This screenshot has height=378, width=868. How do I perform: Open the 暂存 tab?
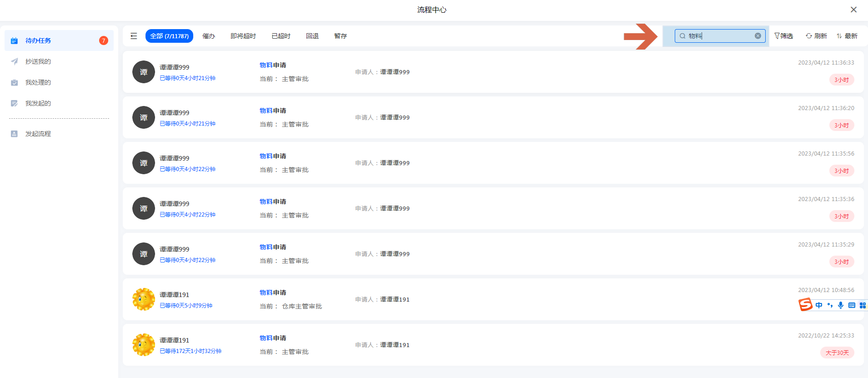(340, 36)
